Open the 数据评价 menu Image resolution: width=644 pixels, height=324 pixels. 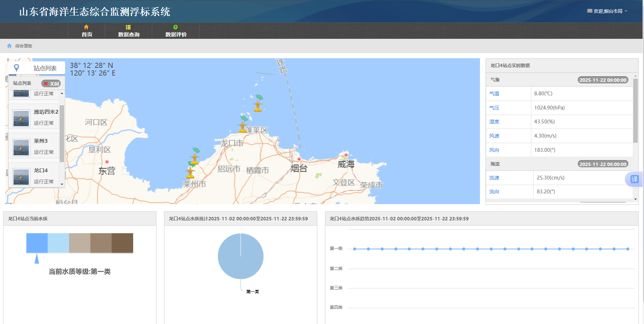(x=176, y=31)
